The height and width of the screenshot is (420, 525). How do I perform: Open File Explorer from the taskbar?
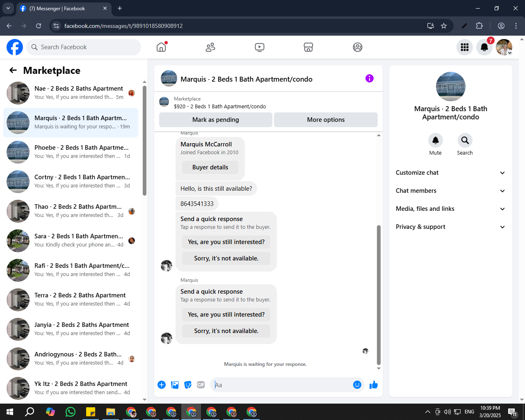pyautogui.click(x=111, y=412)
